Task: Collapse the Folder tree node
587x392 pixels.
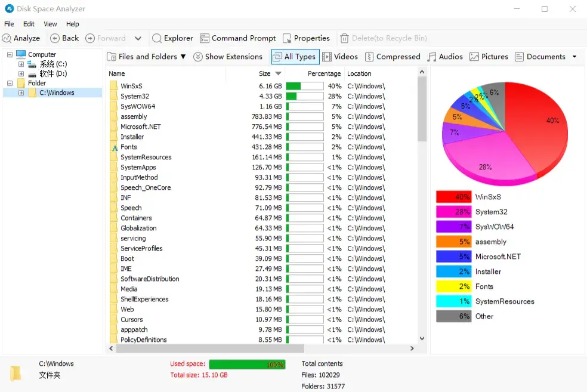Action: [10, 83]
